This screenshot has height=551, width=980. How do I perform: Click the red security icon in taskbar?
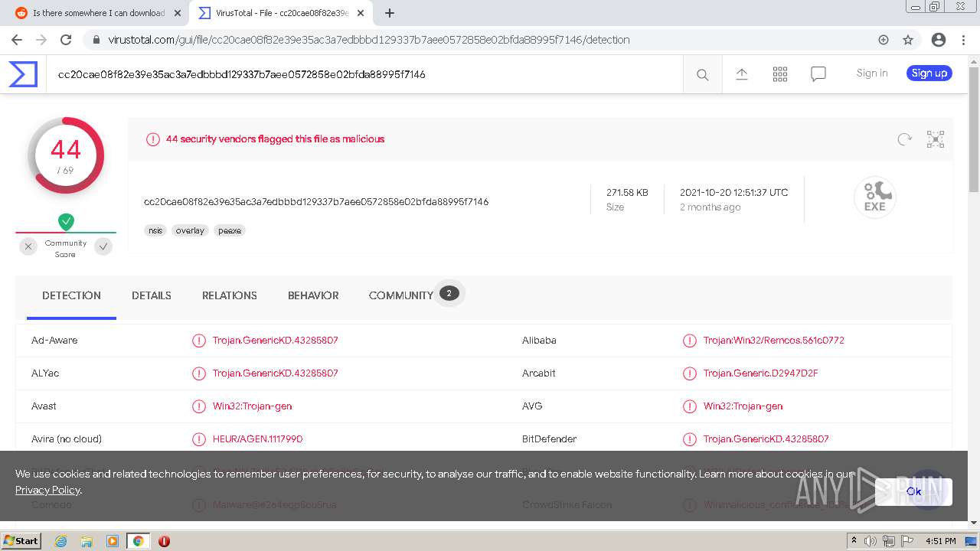click(164, 541)
